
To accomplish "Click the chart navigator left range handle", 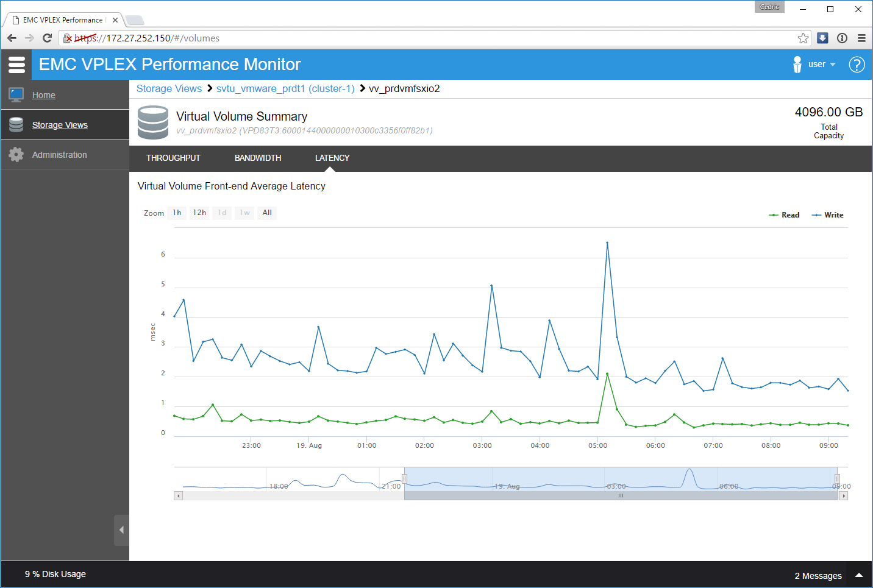I will (x=404, y=479).
